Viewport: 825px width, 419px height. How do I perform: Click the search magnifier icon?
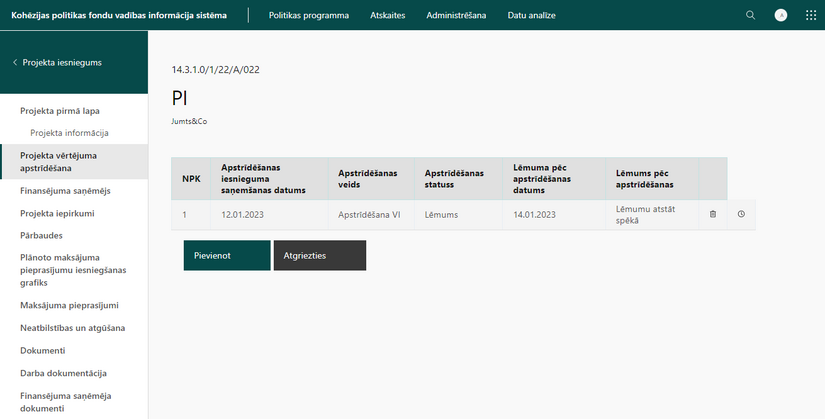point(750,15)
